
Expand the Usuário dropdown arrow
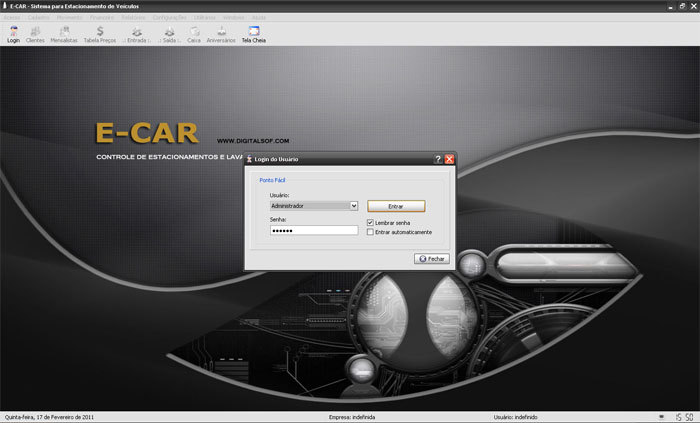(x=354, y=206)
